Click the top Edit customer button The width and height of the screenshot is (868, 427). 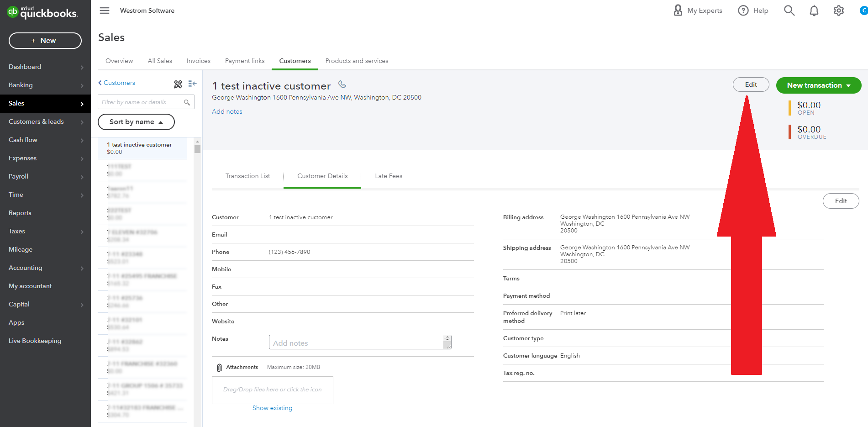[751, 84]
